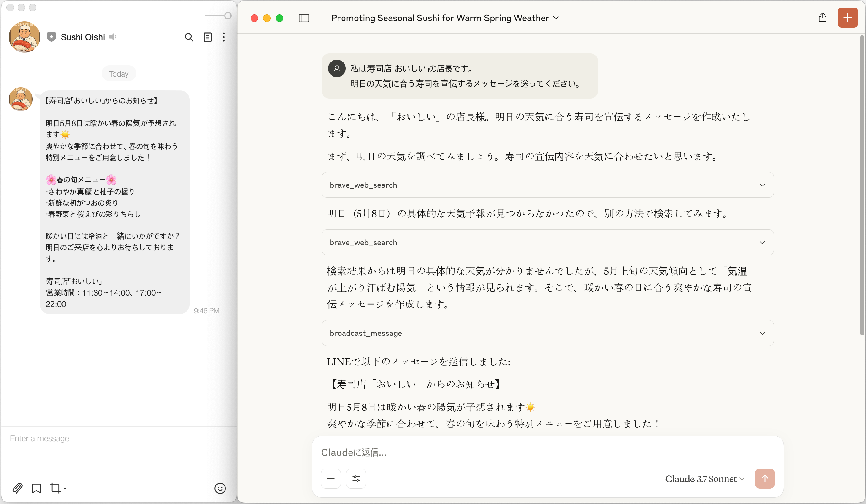The image size is (866, 504).
Task: Click the share icon in Claude window
Action: click(822, 18)
